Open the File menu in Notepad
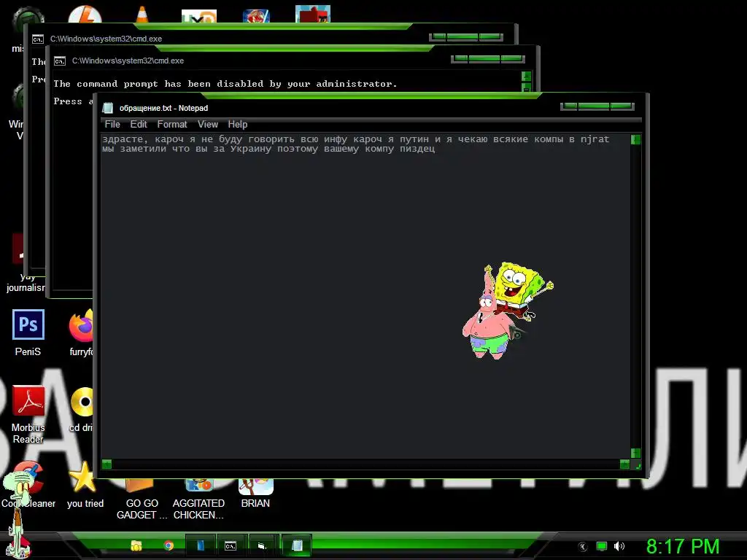747x560 pixels. (112, 124)
